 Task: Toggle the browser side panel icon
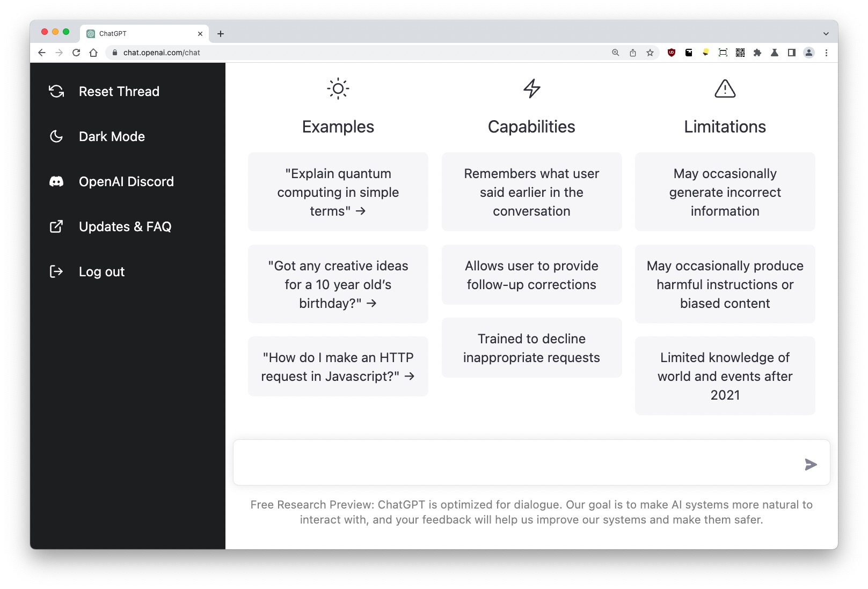(792, 53)
